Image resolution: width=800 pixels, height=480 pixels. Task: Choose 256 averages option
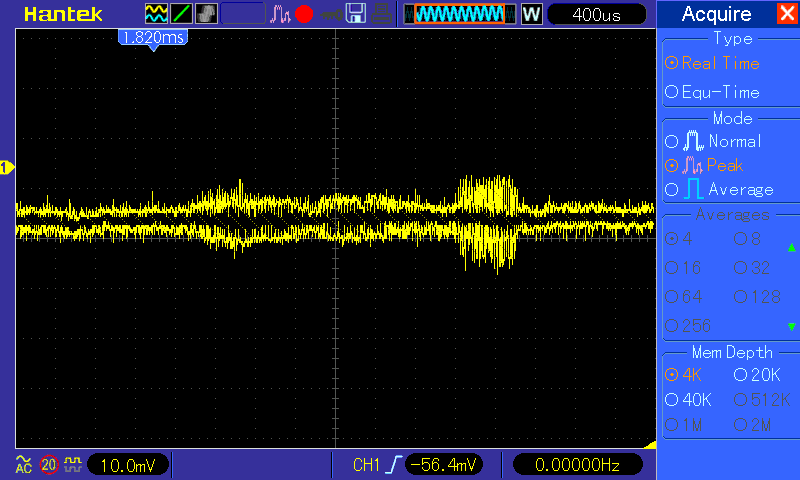[688, 325]
